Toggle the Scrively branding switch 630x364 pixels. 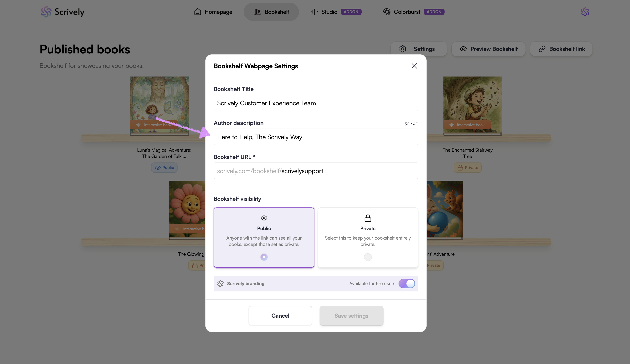tap(406, 283)
